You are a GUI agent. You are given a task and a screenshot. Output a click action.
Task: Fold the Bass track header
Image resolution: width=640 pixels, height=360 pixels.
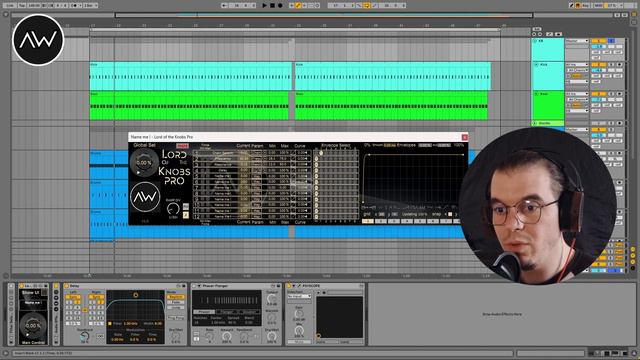coord(536,94)
